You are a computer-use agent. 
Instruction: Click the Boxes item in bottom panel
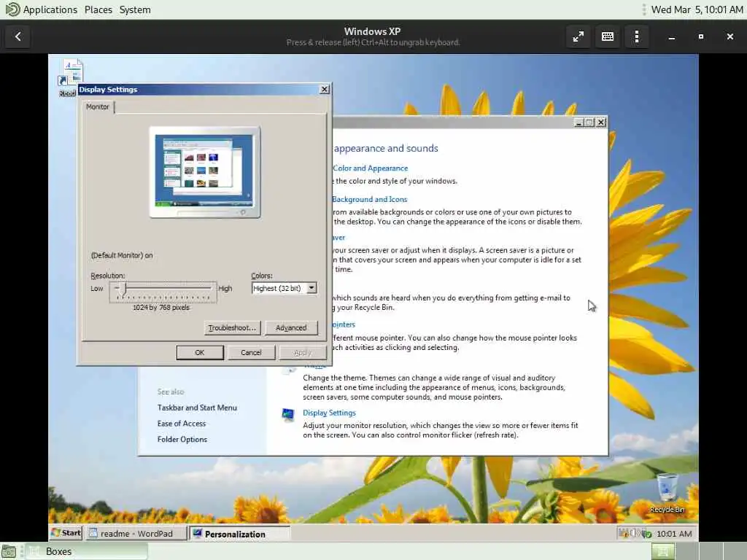(87, 551)
